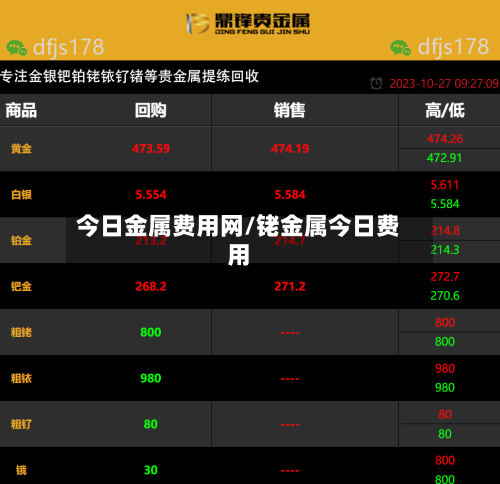Click the green 980 low value in 粗铱 row

pyautogui.click(x=445, y=388)
